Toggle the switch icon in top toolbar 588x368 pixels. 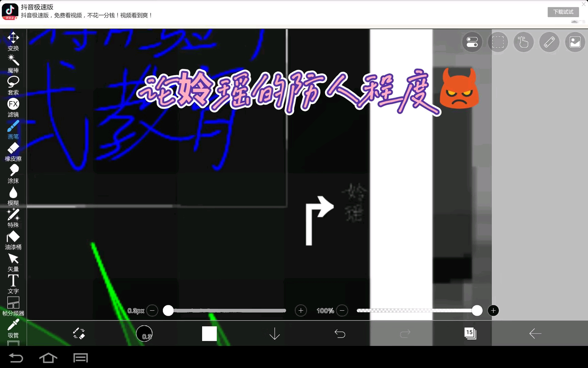click(472, 42)
